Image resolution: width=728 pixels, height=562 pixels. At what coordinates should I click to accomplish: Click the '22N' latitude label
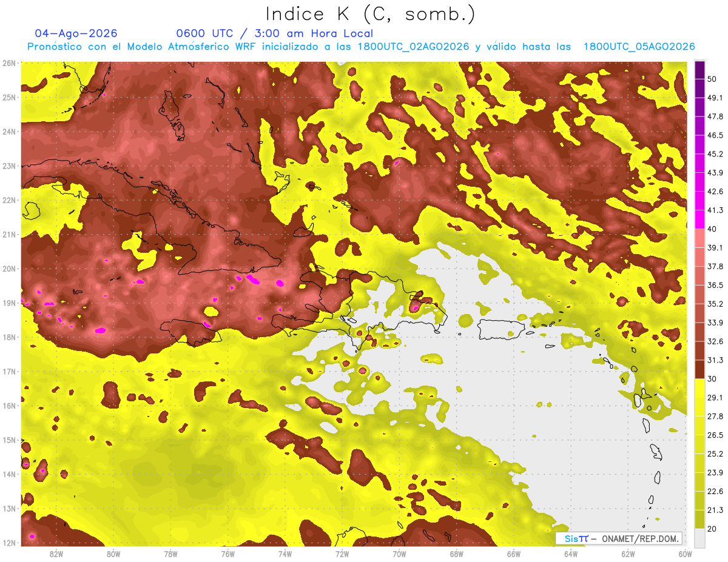point(9,200)
